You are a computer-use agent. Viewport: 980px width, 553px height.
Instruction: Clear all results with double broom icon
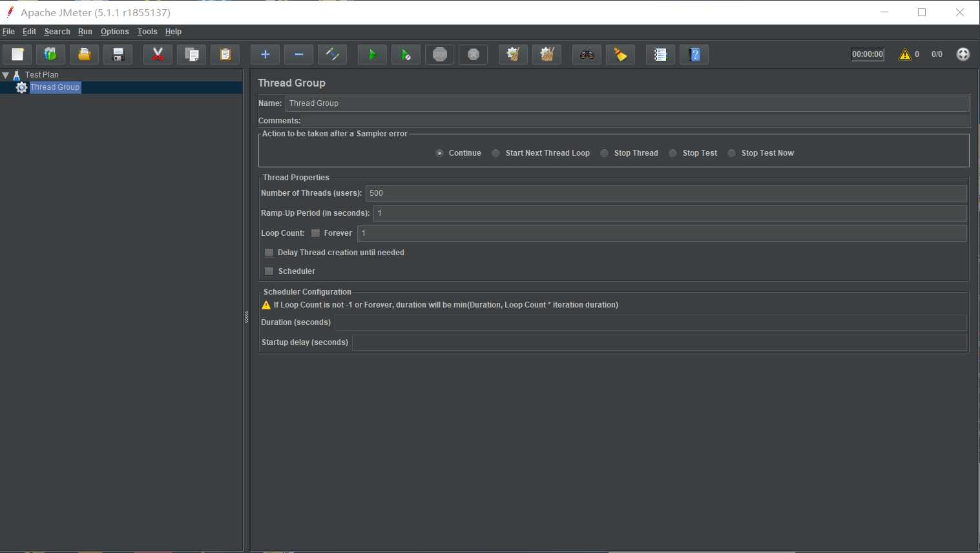pyautogui.click(x=547, y=54)
